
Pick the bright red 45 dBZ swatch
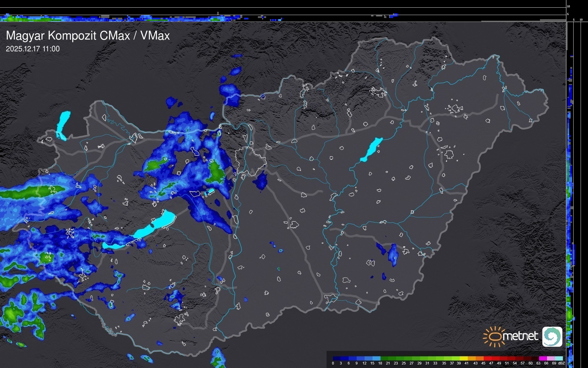point(487,358)
